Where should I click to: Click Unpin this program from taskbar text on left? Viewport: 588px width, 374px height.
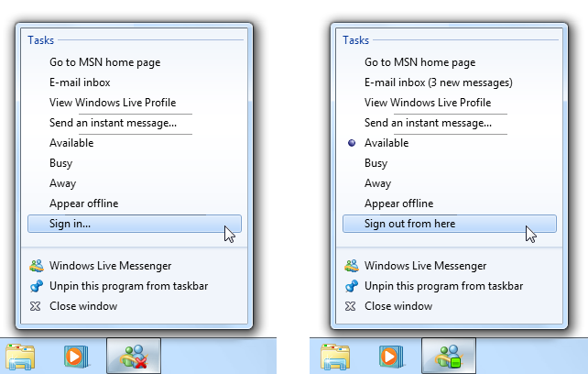[128, 286]
